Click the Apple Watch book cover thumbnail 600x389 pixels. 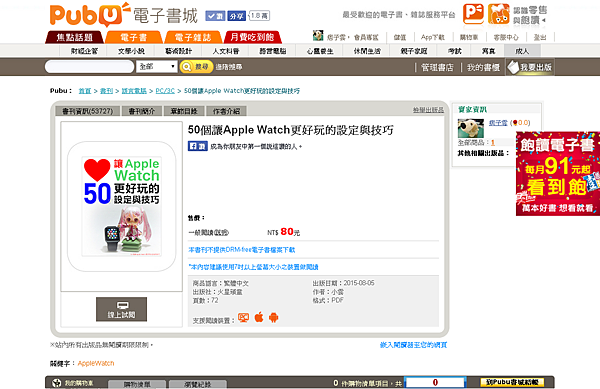point(122,207)
